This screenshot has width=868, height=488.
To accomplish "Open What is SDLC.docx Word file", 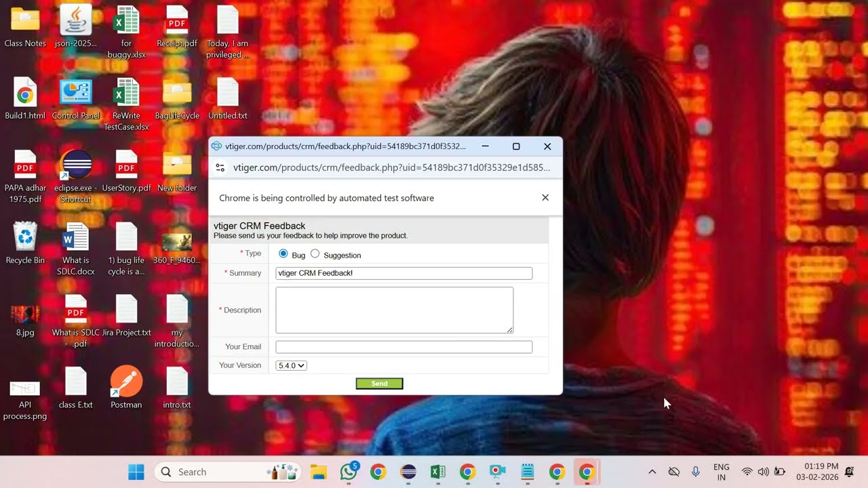I will pyautogui.click(x=76, y=237).
